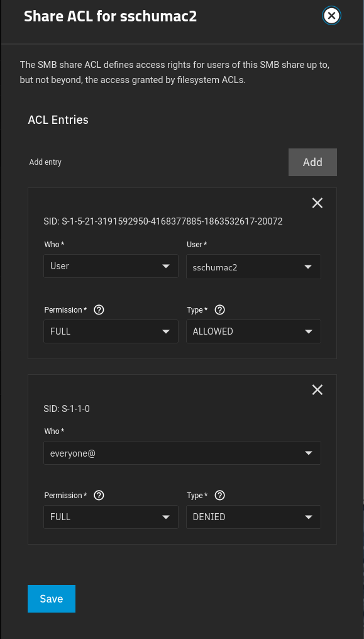Image resolution: width=364 pixels, height=639 pixels.
Task: Open the everyone@ Who dropdown
Action: pos(182,453)
